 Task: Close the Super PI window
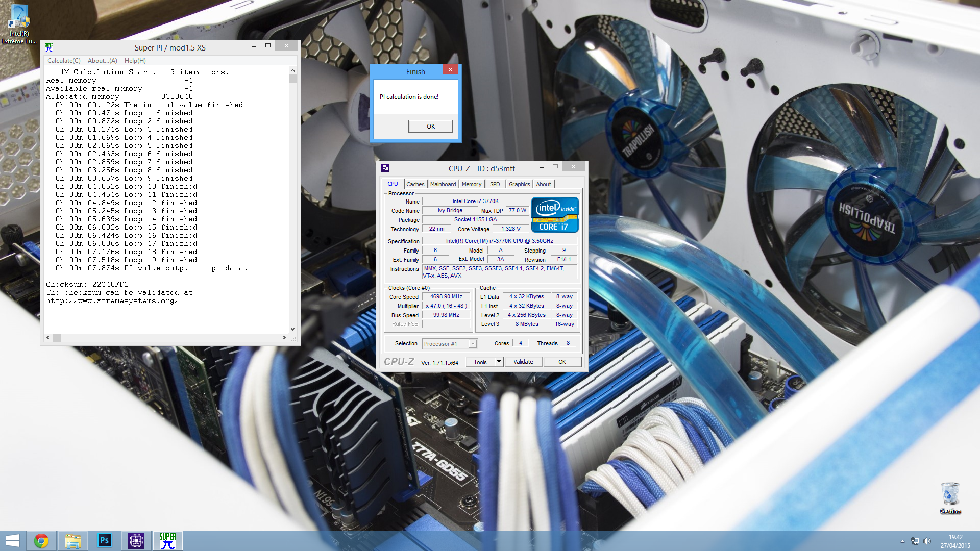pyautogui.click(x=286, y=46)
